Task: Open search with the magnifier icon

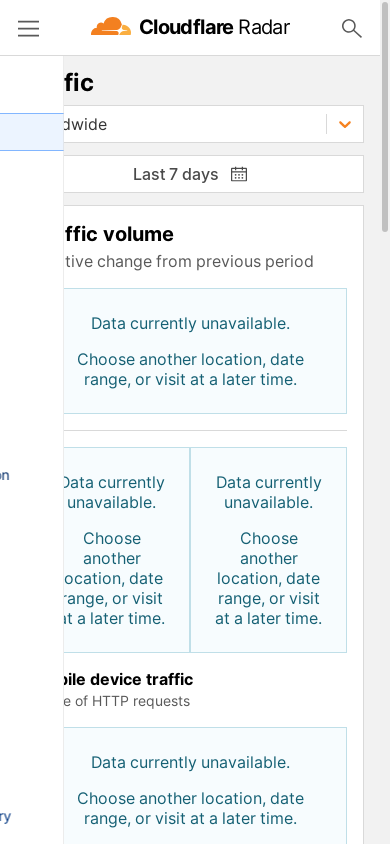Action: (352, 28)
